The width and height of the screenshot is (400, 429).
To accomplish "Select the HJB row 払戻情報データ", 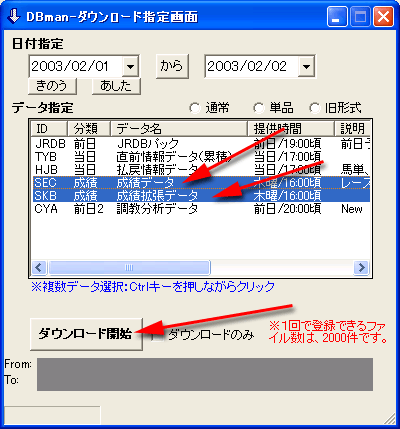I will 201,170.
